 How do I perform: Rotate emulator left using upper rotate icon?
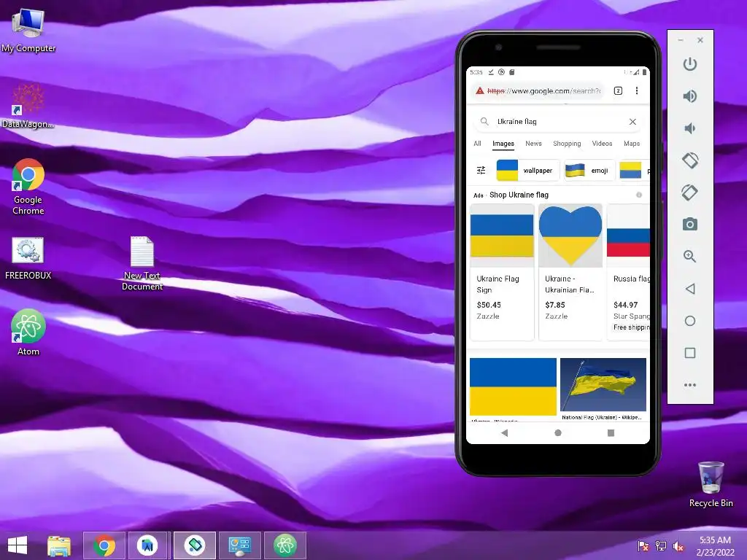click(690, 160)
